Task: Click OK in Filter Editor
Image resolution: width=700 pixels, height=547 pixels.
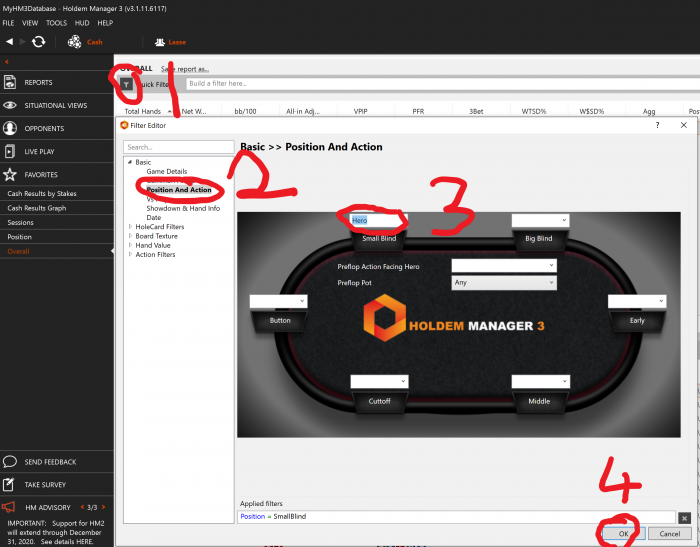Action: click(x=623, y=534)
